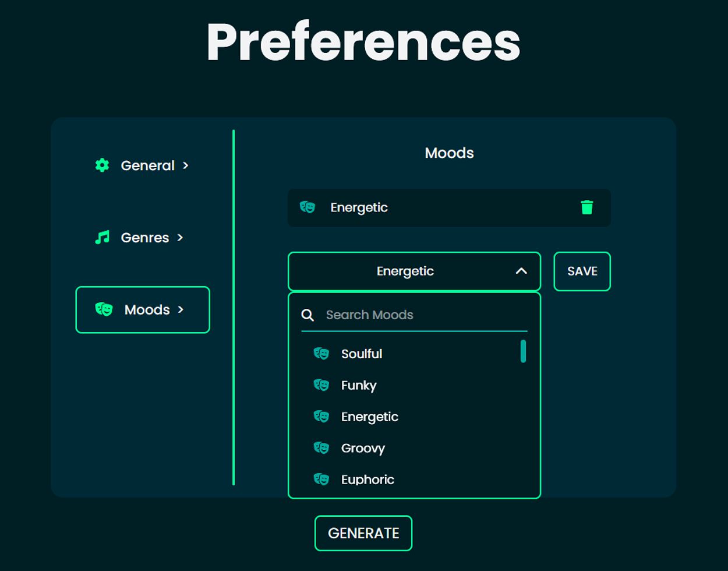Click the Moods masks icon in sidebar
The height and width of the screenshot is (571, 728).
click(104, 309)
